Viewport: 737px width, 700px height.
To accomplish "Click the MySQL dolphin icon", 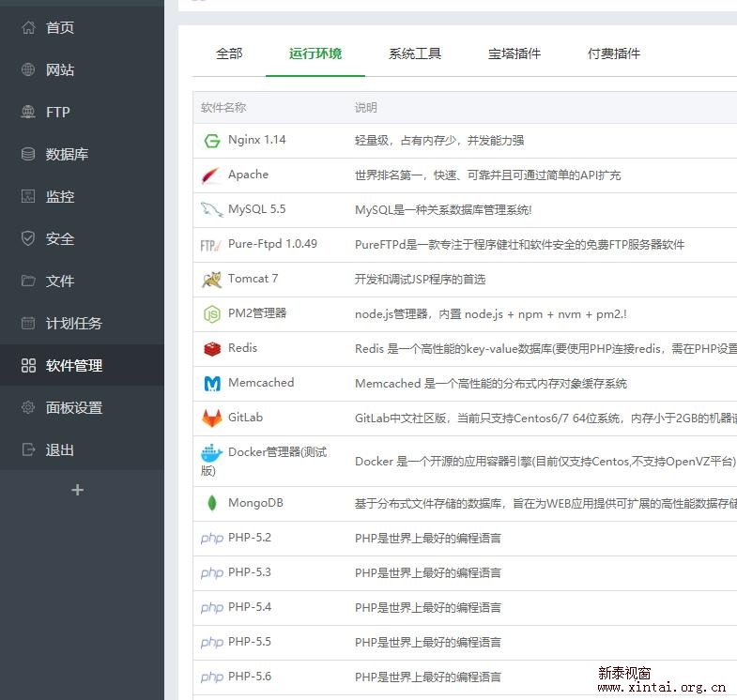I will (212, 209).
